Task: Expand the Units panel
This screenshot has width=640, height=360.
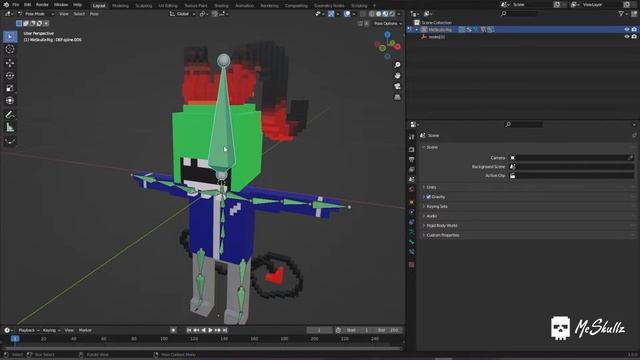Action: pyautogui.click(x=431, y=187)
